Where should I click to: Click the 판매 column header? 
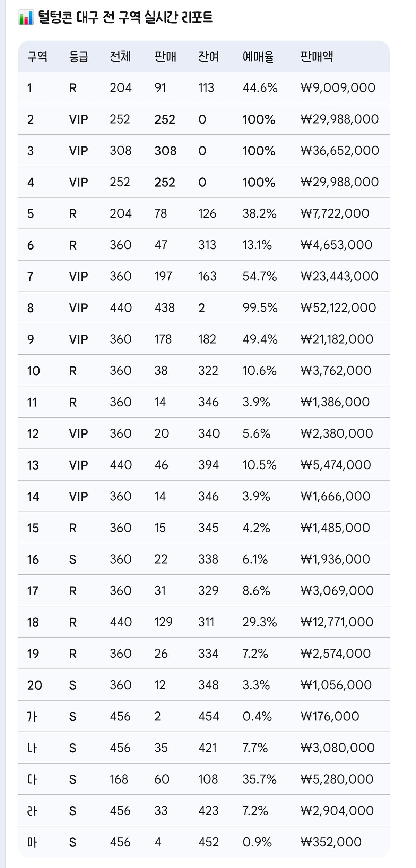click(165, 57)
